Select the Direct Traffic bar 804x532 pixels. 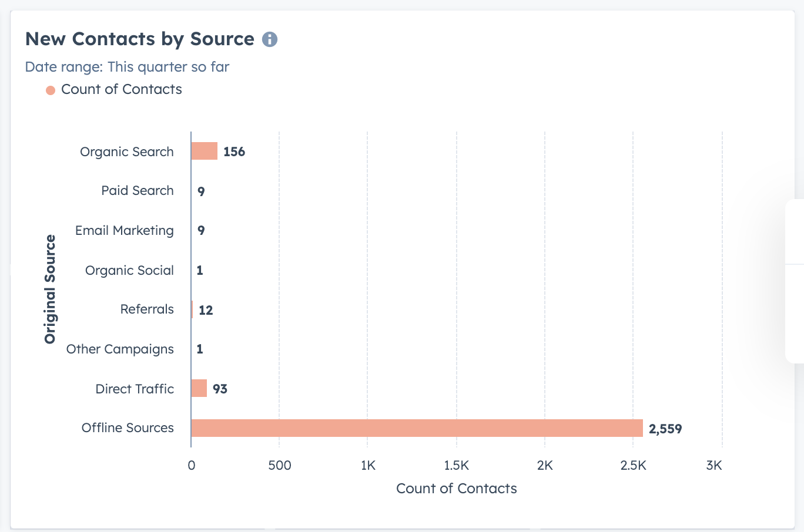click(199, 388)
